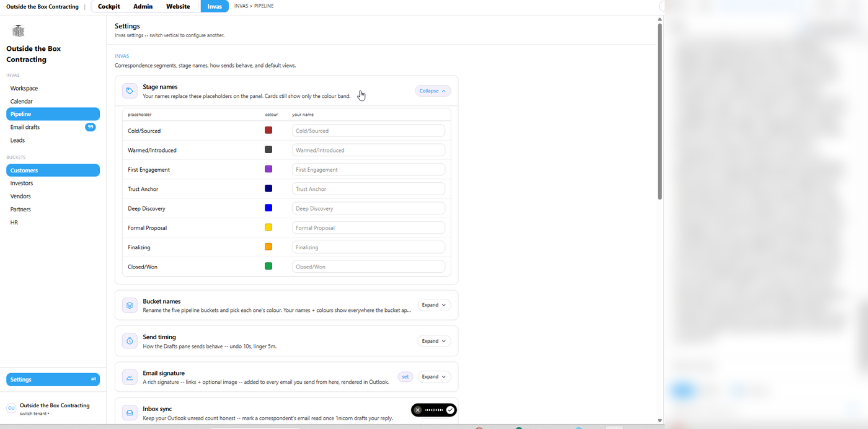This screenshot has width=868, height=429.
Task: Pick the First Engagement purple colour swatch
Action: [268, 169]
